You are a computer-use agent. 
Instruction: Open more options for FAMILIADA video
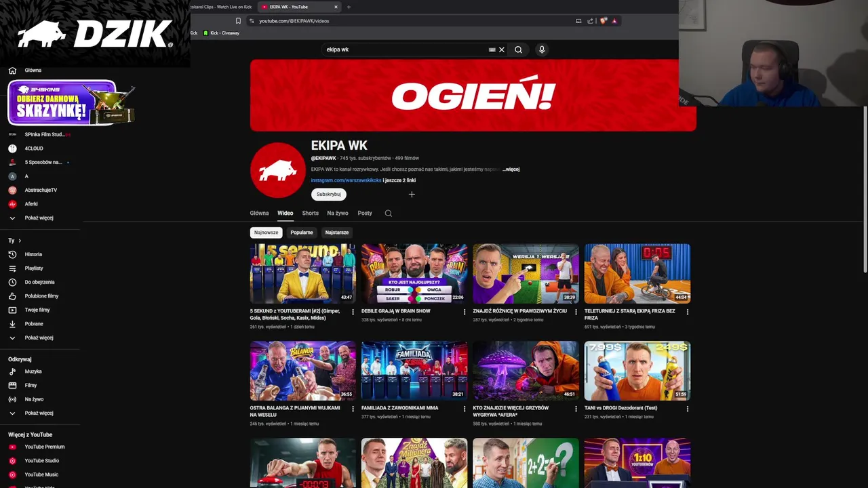[x=465, y=409]
